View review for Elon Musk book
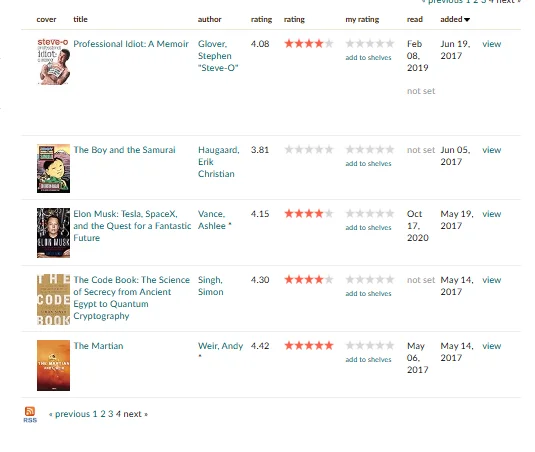This screenshot has height=452, width=535. click(x=491, y=214)
